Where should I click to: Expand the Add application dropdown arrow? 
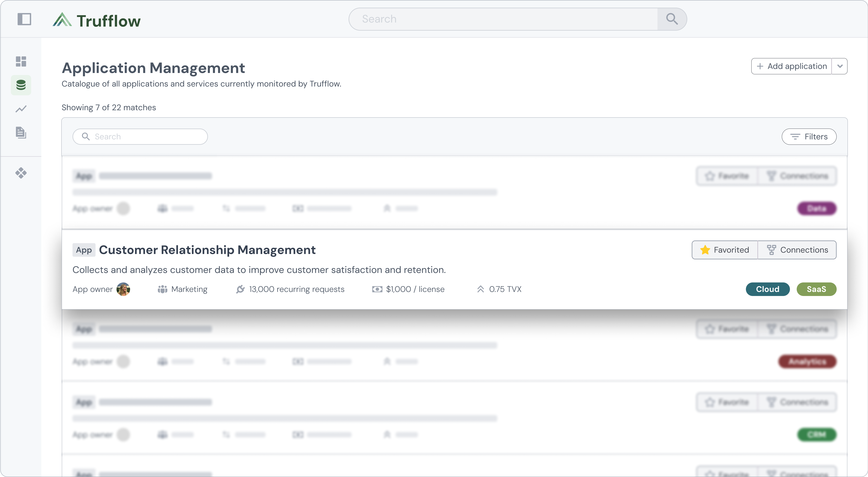840,66
